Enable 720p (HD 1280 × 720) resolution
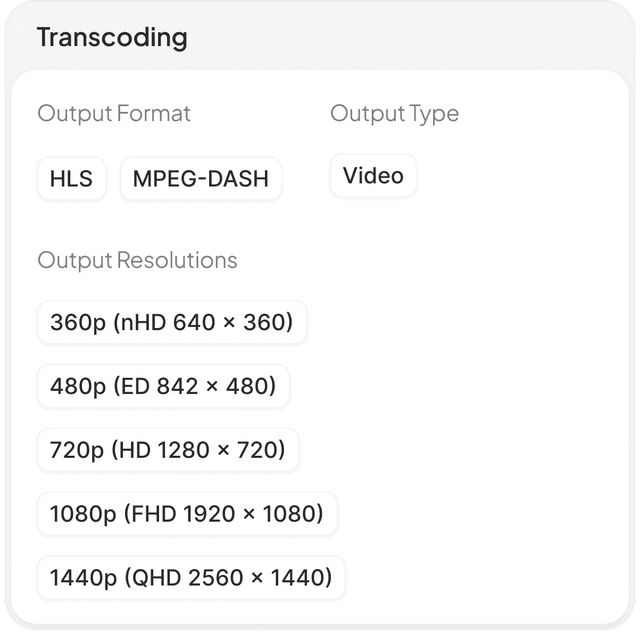 point(168,449)
